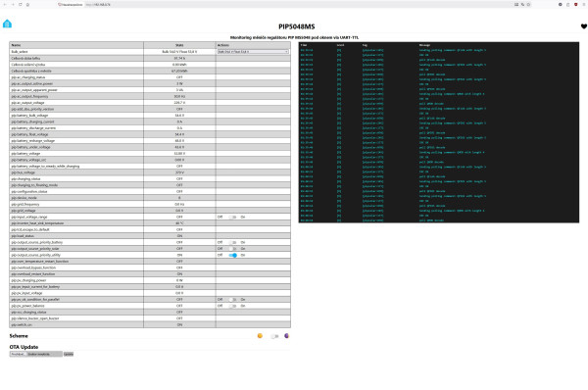Click the ESPHome house logo icon

7,24
